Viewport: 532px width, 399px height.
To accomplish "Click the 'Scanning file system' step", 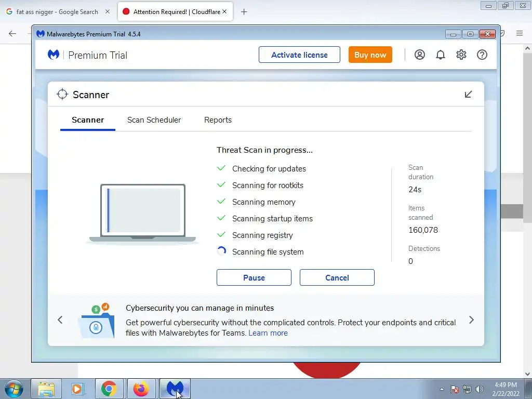I will coord(268,252).
